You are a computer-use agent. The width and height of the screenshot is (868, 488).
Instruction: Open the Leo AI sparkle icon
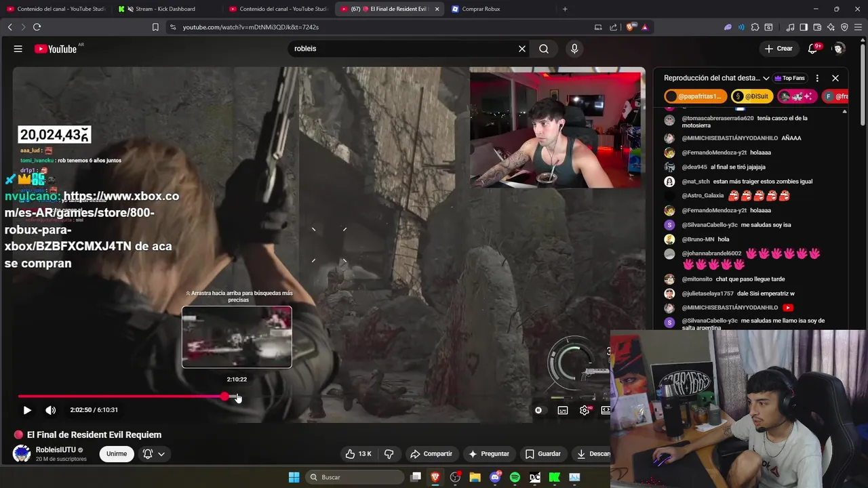tap(831, 27)
